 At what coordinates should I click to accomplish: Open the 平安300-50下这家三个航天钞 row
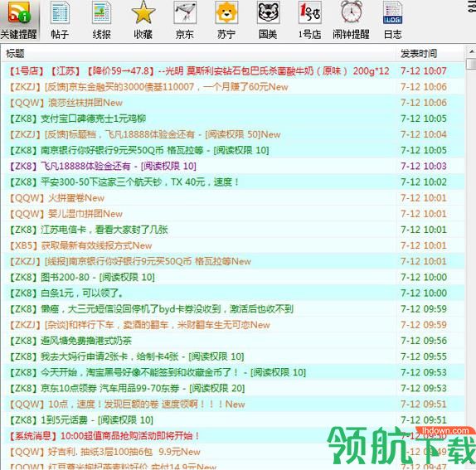233,182
